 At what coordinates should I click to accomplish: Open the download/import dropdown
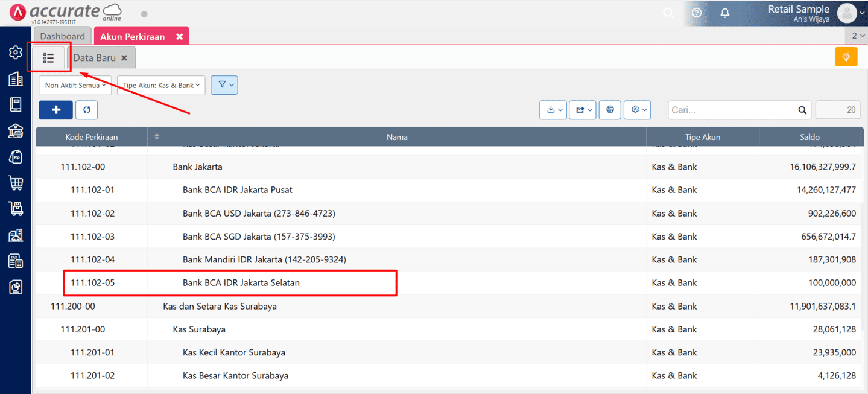click(553, 110)
